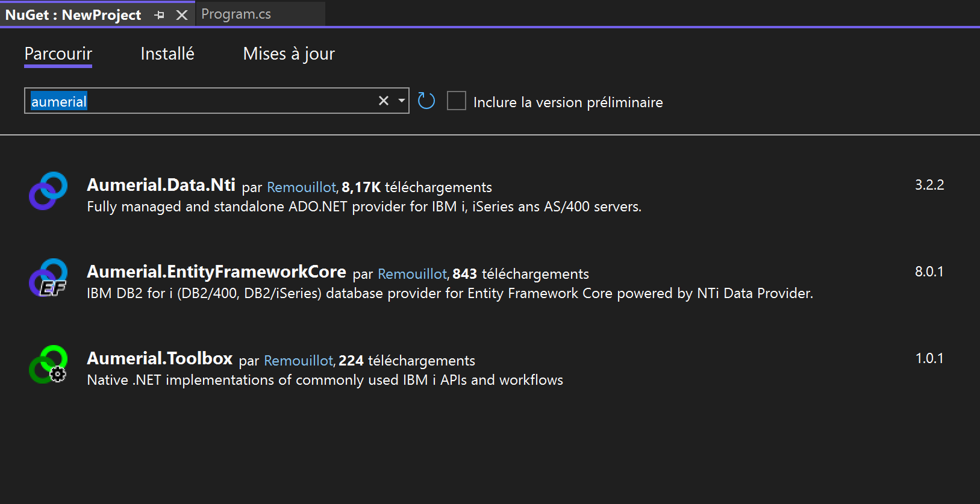Open the Installé tab
This screenshot has width=980, height=504.
pos(167,54)
